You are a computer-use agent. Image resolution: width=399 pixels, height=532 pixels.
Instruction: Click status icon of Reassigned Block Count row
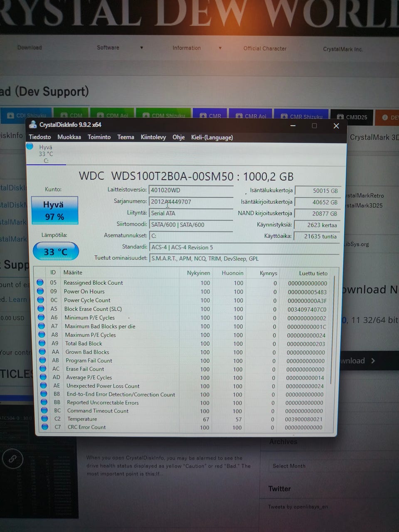pyautogui.click(x=40, y=282)
